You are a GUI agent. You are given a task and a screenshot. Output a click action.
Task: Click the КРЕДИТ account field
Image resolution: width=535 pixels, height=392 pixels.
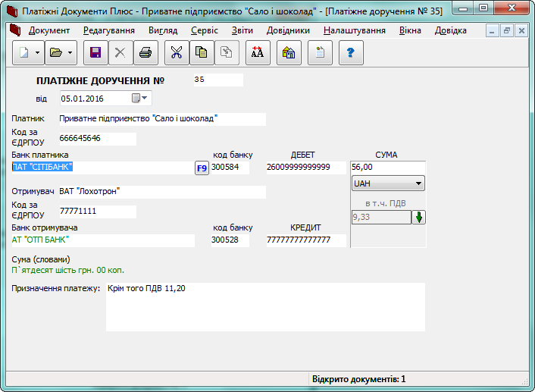tap(306, 240)
